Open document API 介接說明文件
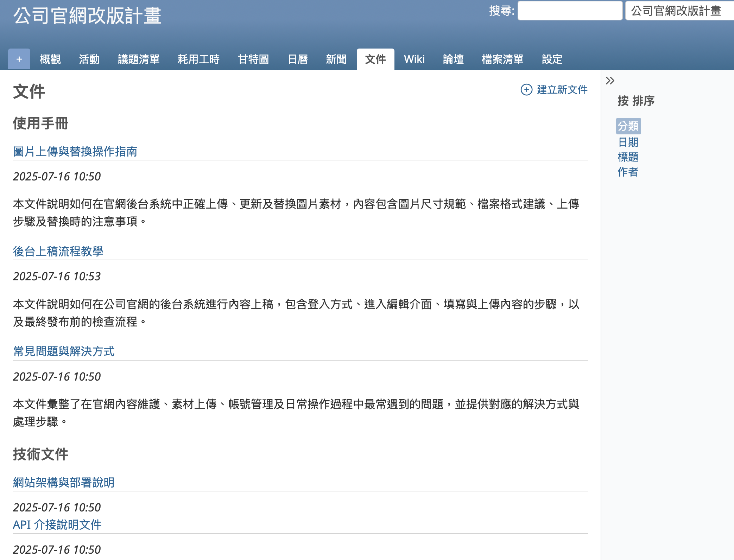 57,525
